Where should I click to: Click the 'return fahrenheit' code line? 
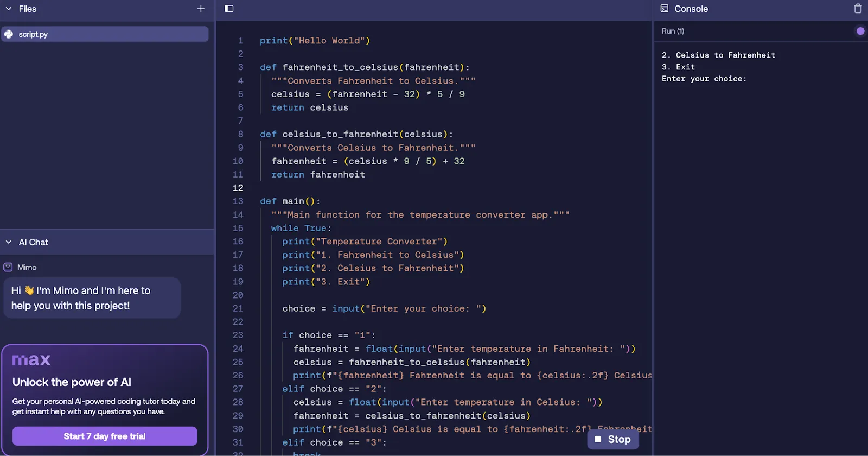(318, 175)
